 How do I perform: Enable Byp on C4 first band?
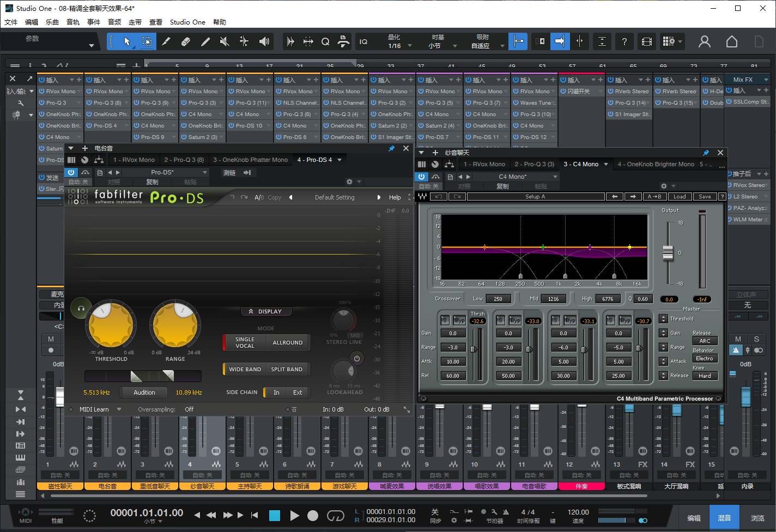[x=459, y=321]
